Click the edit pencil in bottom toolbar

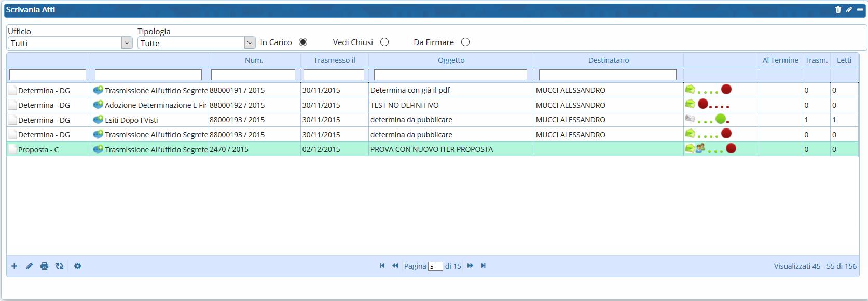coord(29,266)
